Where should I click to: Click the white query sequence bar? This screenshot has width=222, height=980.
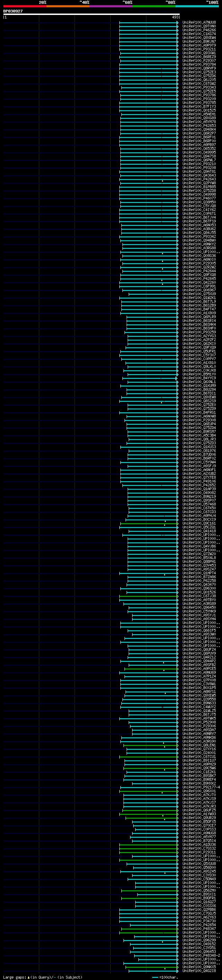tap(92, 14)
